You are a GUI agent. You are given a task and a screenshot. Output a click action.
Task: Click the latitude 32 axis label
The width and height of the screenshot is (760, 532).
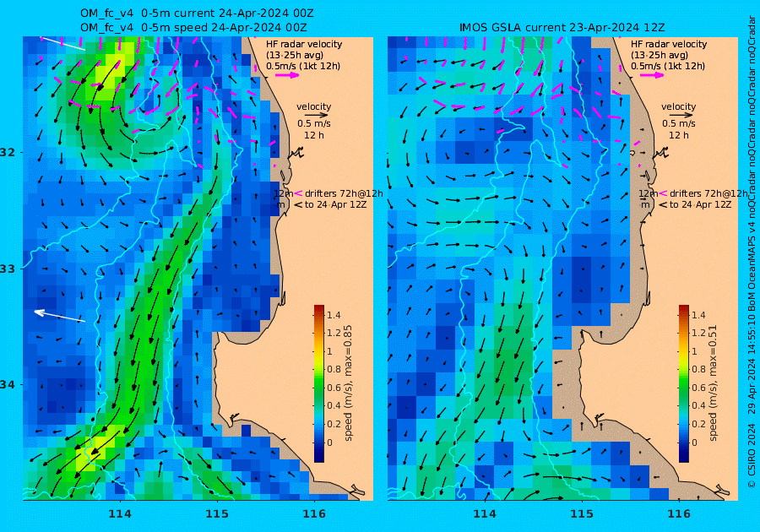click(8, 152)
